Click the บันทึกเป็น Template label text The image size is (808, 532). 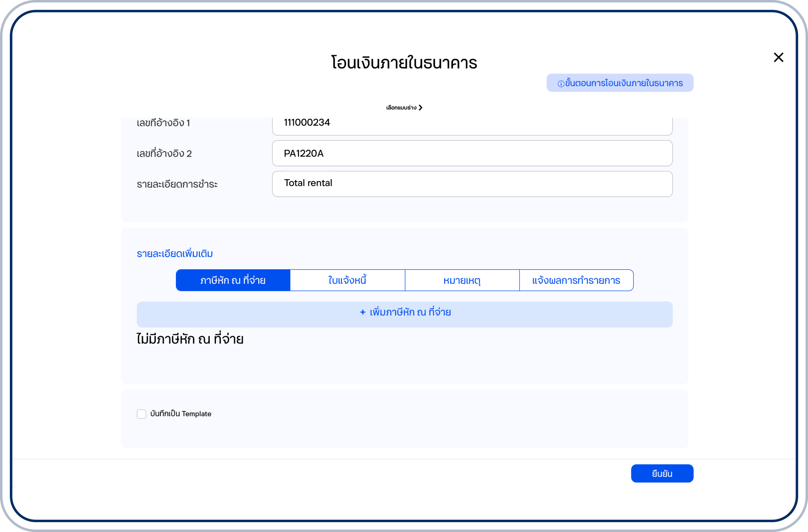[181, 414]
